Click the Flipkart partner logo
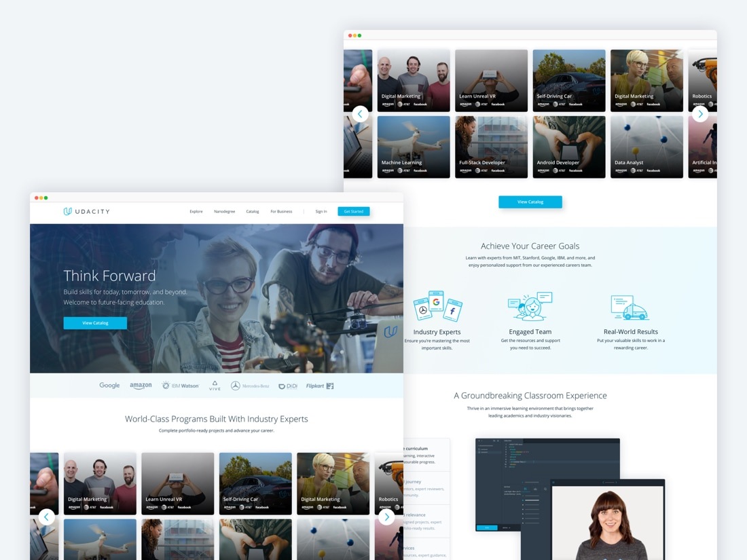The image size is (747, 560). point(320,386)
